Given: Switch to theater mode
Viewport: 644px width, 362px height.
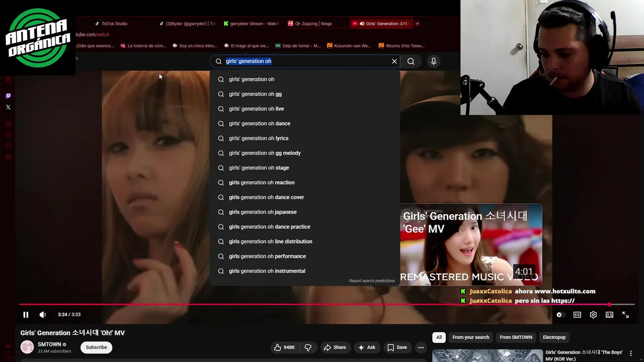Looking at the screenshot, I should pos(609,315).
